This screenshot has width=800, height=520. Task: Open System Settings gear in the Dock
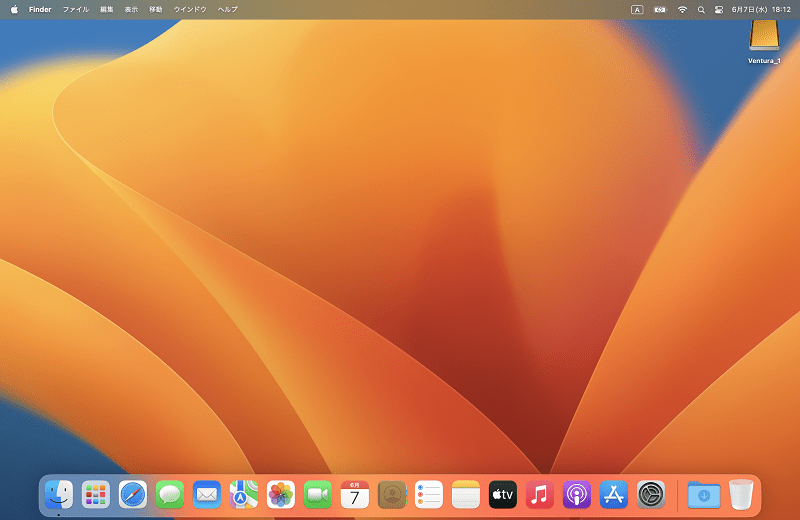651,494
